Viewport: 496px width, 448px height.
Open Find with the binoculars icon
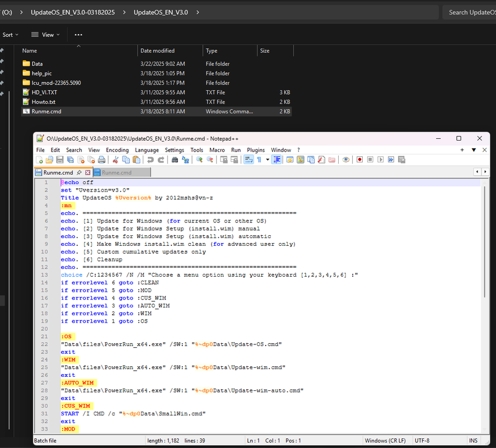pos(175,160)
